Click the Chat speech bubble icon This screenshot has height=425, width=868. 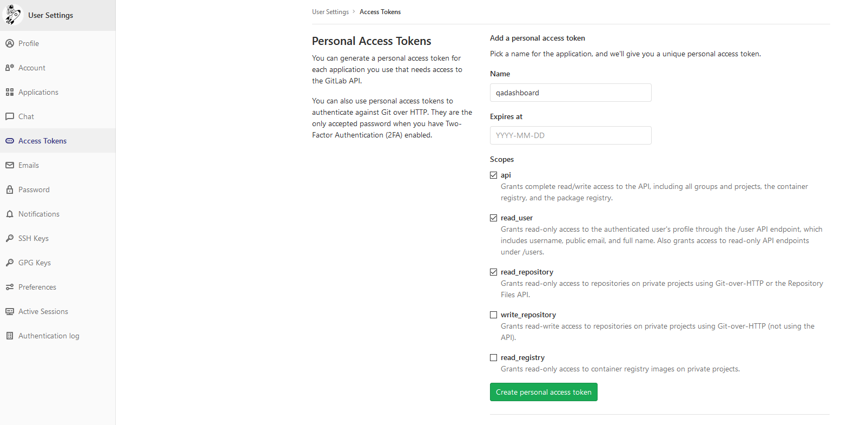[10, 116]
